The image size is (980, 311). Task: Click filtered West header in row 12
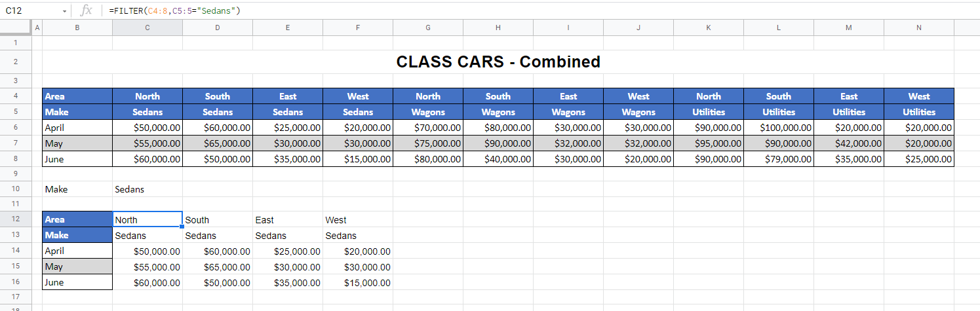pyautogui.click(x=358, y=220)
